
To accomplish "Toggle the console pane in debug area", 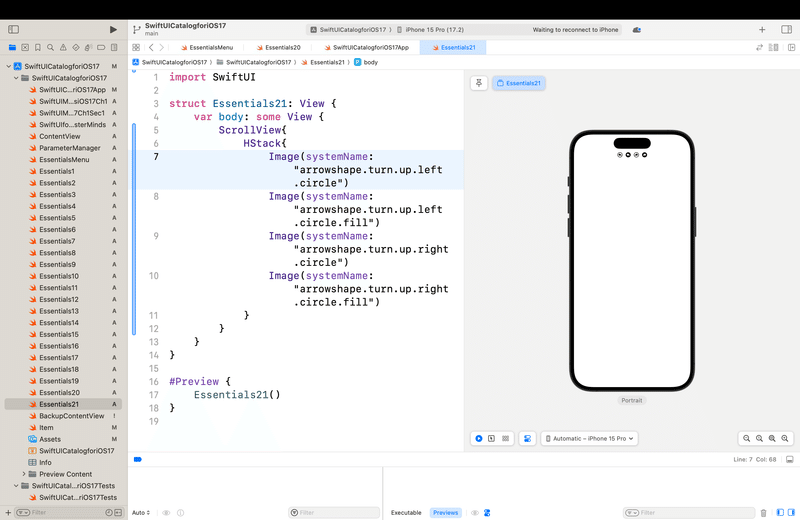I will click(791, 512).
